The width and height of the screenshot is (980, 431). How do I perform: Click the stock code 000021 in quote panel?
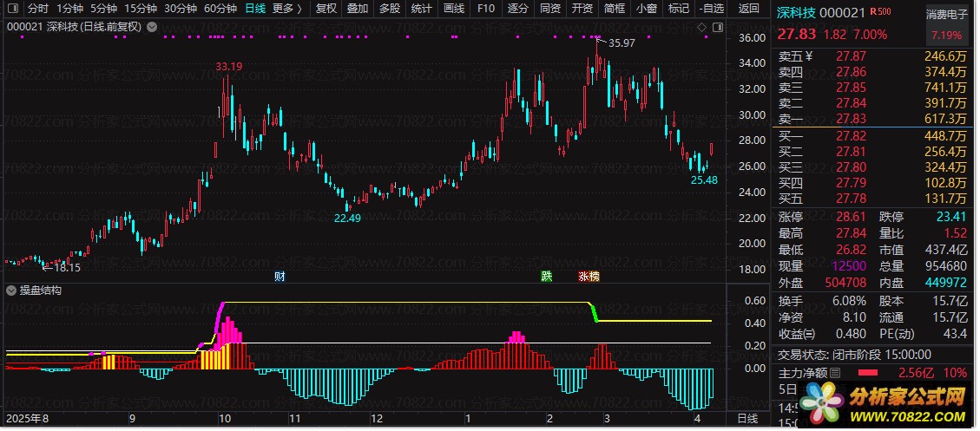(x=842, y=12)
